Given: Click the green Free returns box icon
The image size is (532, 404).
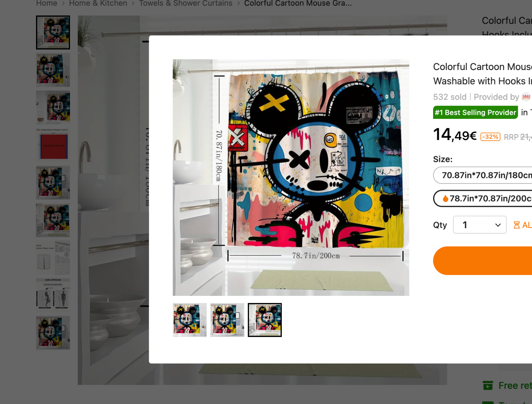Looking at the screenshot, I should pos(488,385).
